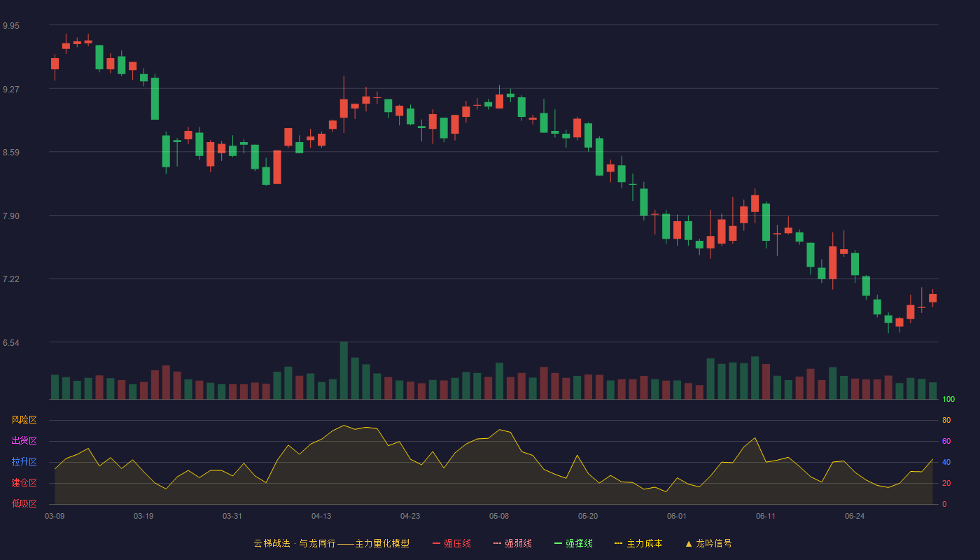Screen dimensions: 980x560
Task: Toggle the 强撑线 legend series
Action: (x=573, y=543)
